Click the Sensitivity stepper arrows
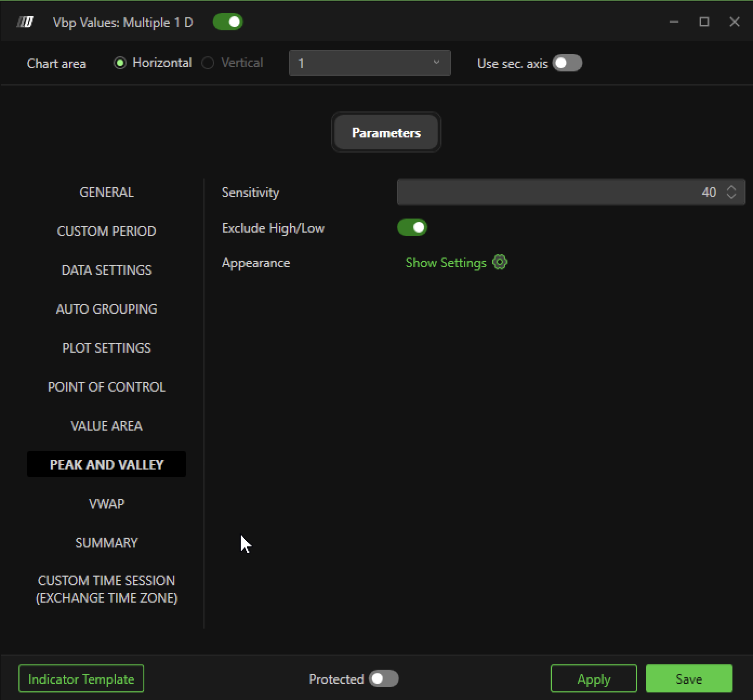 731,192
